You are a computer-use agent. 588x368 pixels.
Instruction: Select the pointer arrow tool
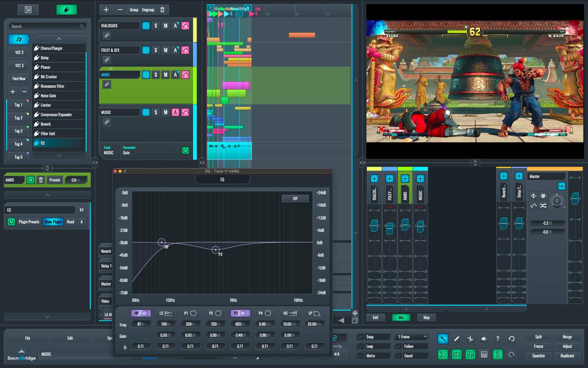(x=443, y=339)
